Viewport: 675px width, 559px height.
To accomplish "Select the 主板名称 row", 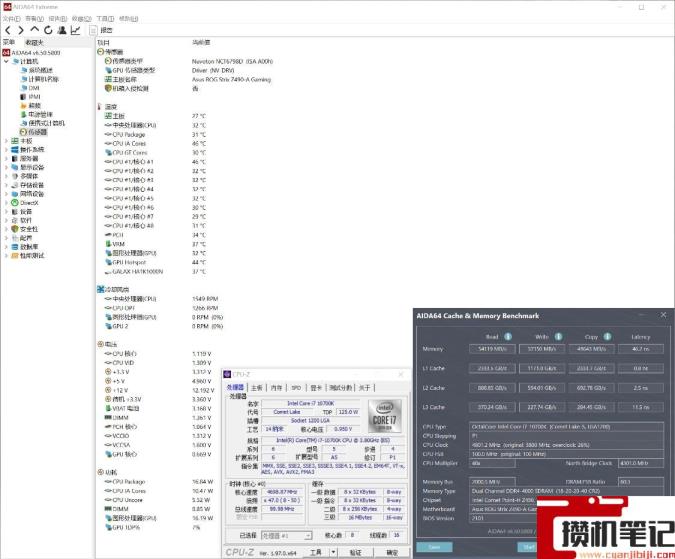I will click(x=188, y=80).
